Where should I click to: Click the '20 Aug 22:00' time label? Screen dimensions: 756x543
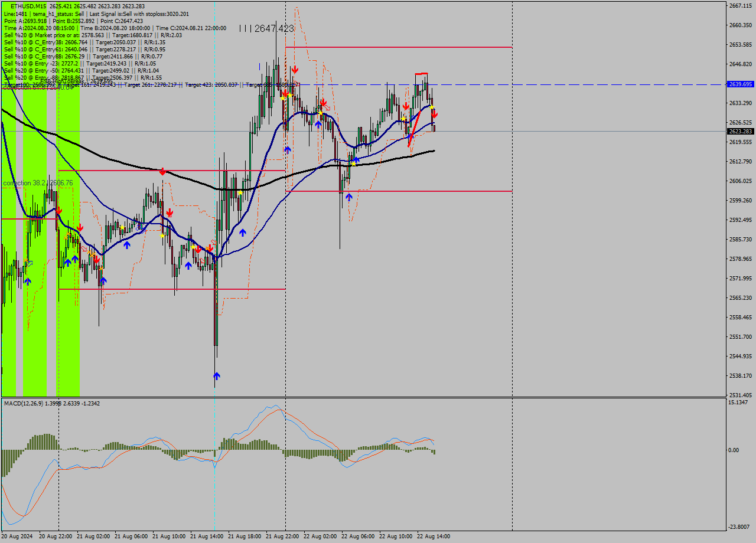coord(56,537)
